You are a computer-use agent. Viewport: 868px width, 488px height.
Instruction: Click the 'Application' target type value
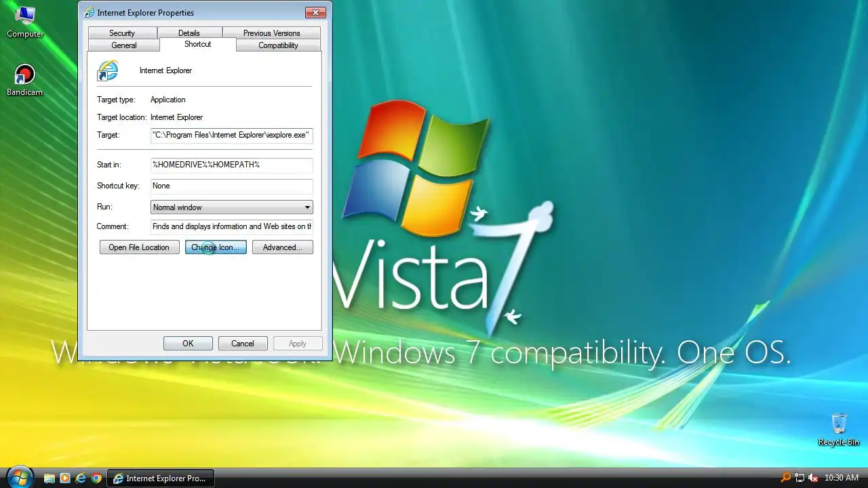167,100
